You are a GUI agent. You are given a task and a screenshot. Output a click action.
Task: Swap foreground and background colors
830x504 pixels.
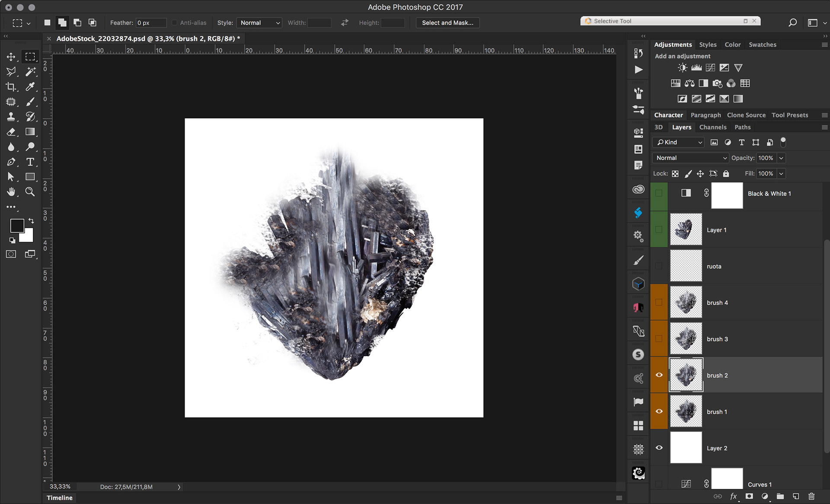(x=31, y=221)
